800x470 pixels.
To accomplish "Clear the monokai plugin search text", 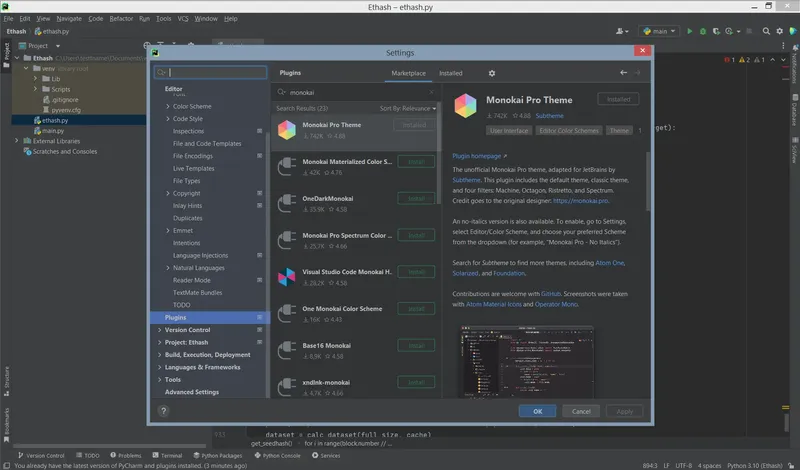I will 431,92.
